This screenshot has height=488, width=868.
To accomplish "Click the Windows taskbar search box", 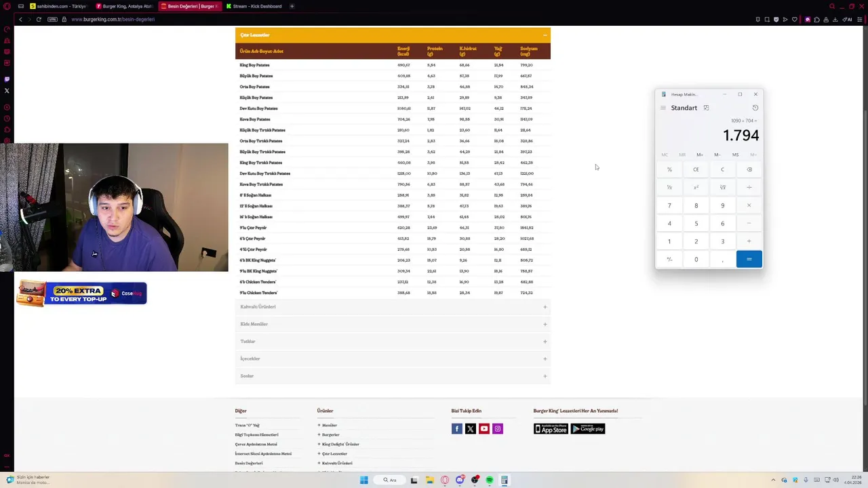I will click(x=390, y=480).
